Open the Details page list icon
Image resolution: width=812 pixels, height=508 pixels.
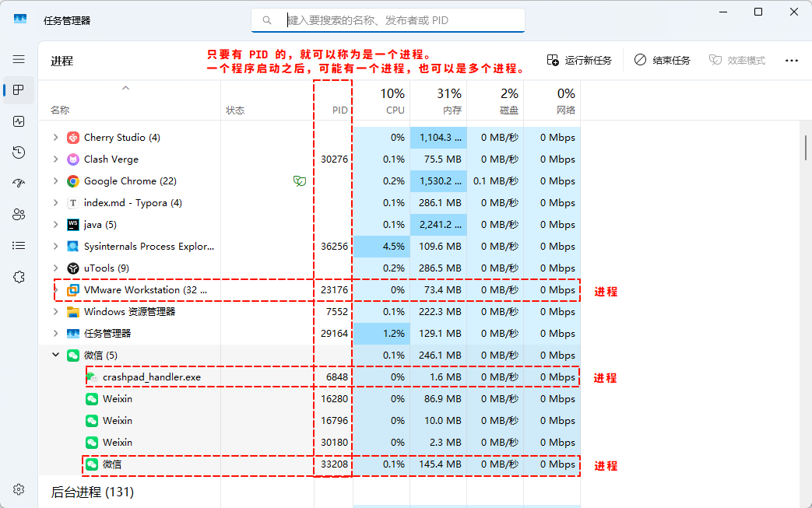pos(19,246)
